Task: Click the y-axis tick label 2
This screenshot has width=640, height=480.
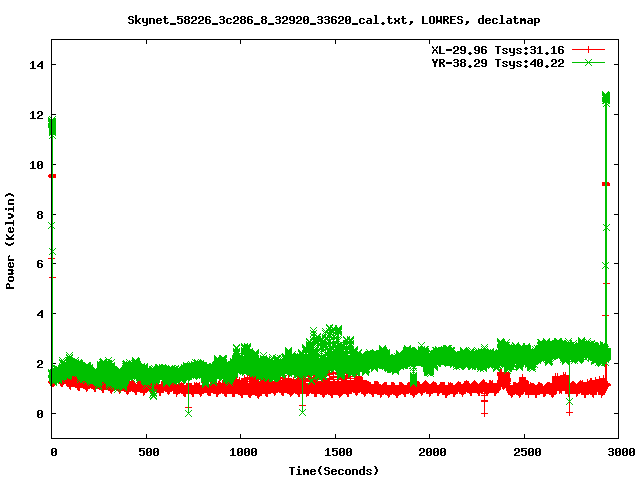Action: (x=40, y=364)
